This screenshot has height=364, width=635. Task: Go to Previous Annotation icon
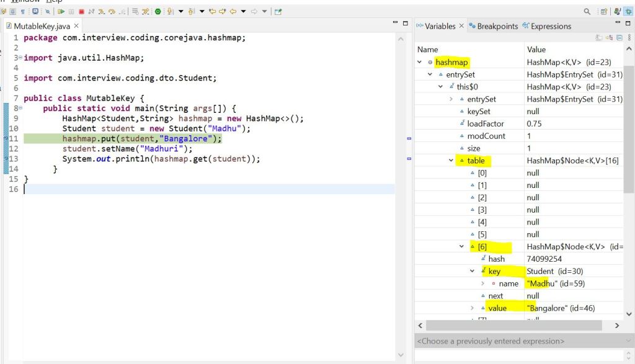coord(191,11)
